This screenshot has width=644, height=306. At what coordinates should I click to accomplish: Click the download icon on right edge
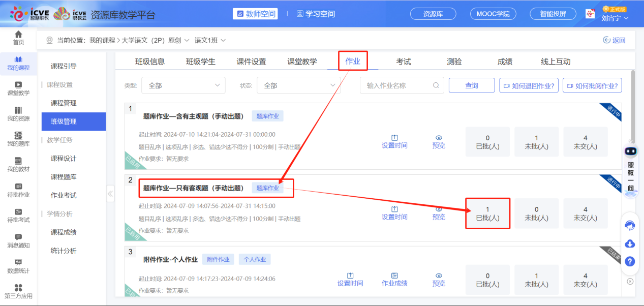(630, 244)
